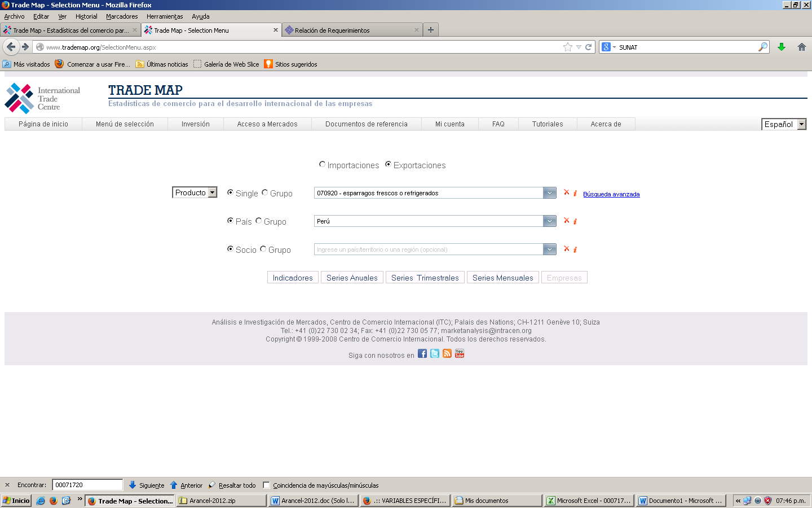The height and width of the screenshot is (508, 812).
Task: Open the YouTube icon in footer
Action: [460, 353]
